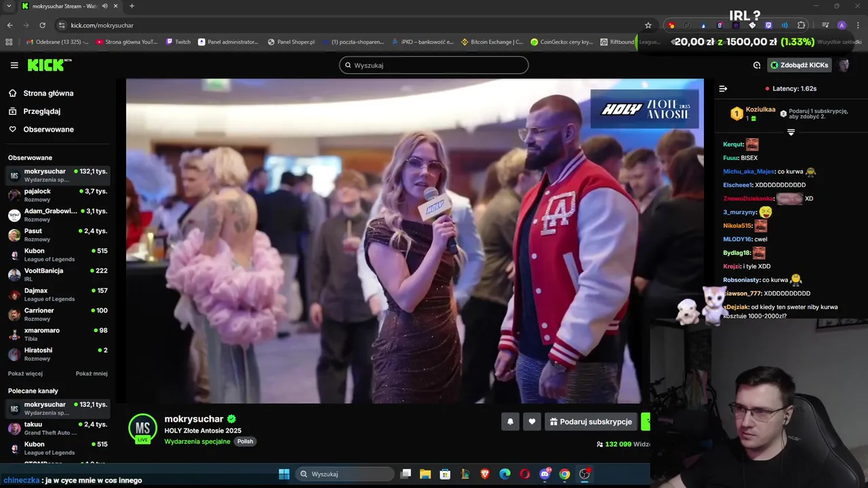Image resolution: width=868 pixels, height=488 pixels.
Task: Click the stream video player
Action: (415, 241)
